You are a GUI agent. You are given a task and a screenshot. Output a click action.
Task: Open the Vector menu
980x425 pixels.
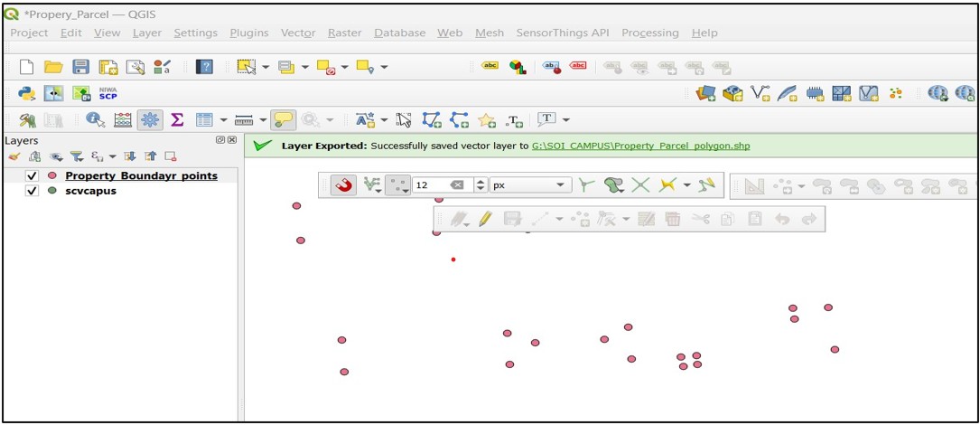[298, 33]
